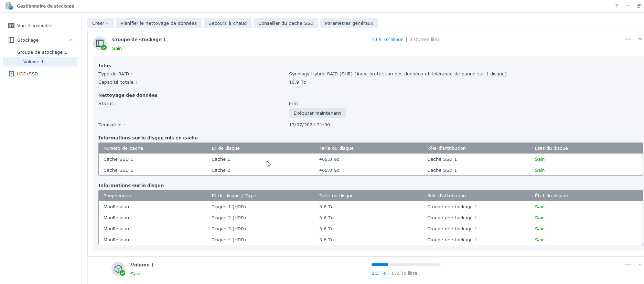
Task: Click the Storage Manager app icon in title bar
Action: [x=9, y=6]
